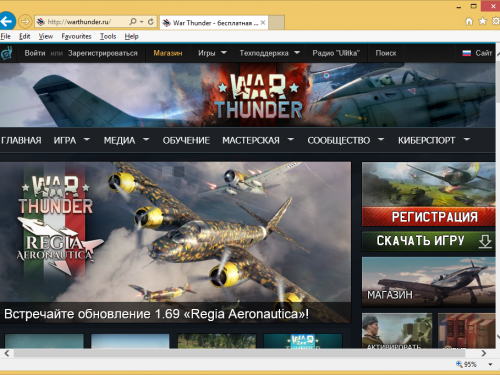Click the Поиск search link
The height and width of the screenshot is (375, 500).
pyautogui.click(x=386, y=53)
